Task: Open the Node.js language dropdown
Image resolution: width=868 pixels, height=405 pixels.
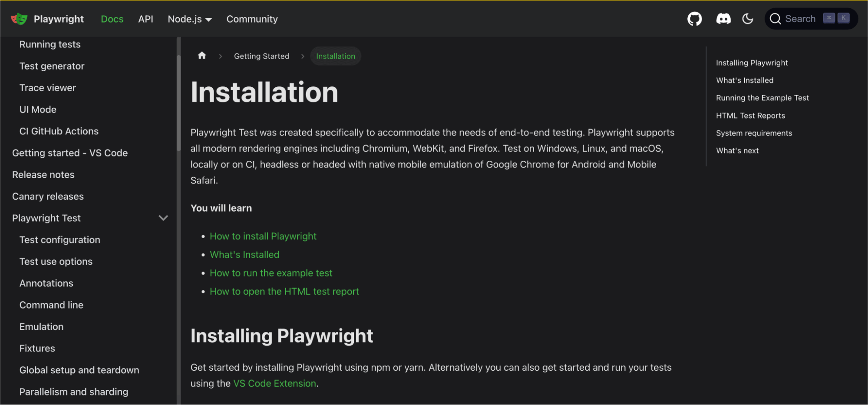Action: [x=190, y=19]
